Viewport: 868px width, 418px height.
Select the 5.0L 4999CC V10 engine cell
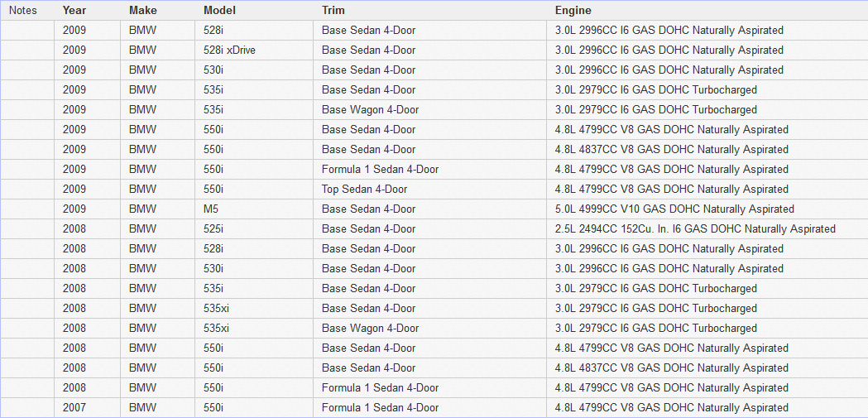tap(674, 209)
